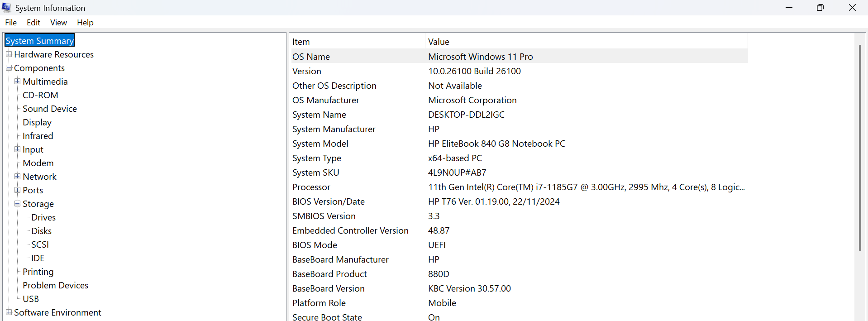Image resolution: width=868 pixels, height=321 pixels.
Task: Collapse the Storage node
Action: pos(17,204)
